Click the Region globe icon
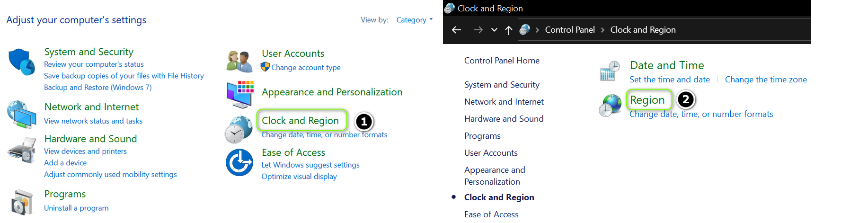The image size is (868, 223). [610, 105]
